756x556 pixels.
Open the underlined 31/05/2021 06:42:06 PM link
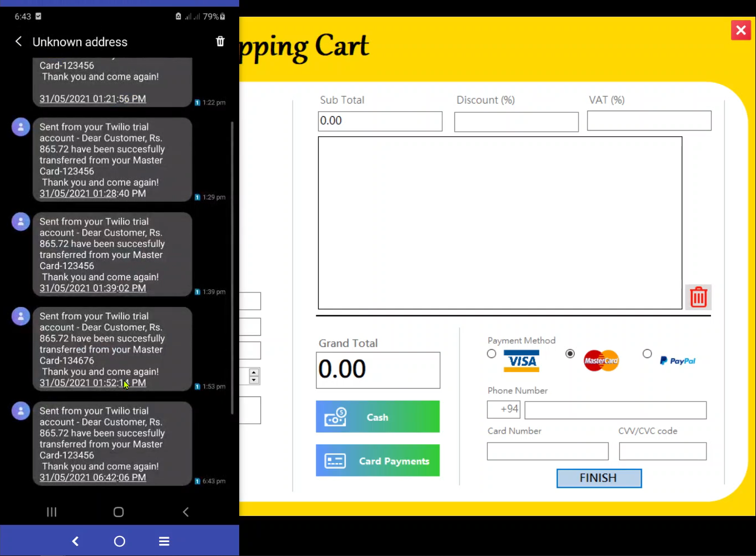(x=91, y=477)
